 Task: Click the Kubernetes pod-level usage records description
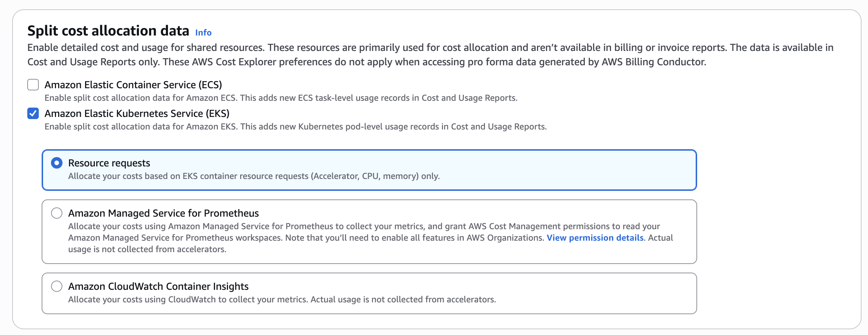pos(295,127)
